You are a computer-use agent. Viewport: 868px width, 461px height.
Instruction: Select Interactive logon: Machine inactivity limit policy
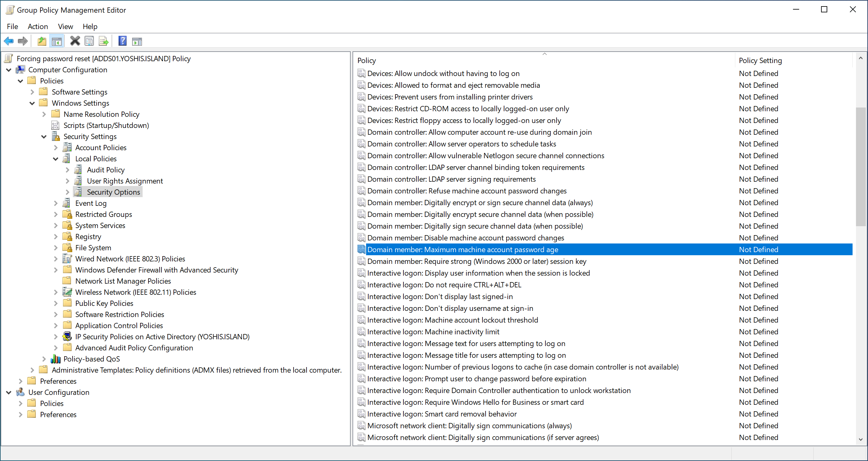[433, 332]
